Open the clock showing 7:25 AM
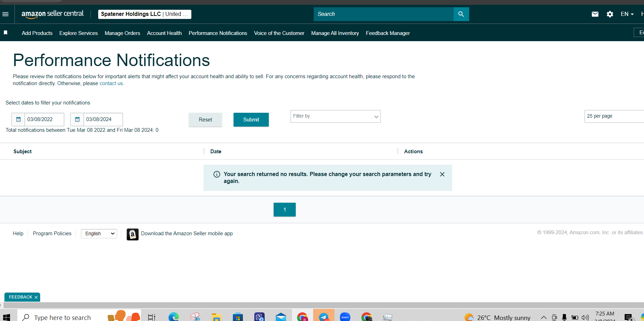Screen dimensions: 644x321 tap(605, 316)
